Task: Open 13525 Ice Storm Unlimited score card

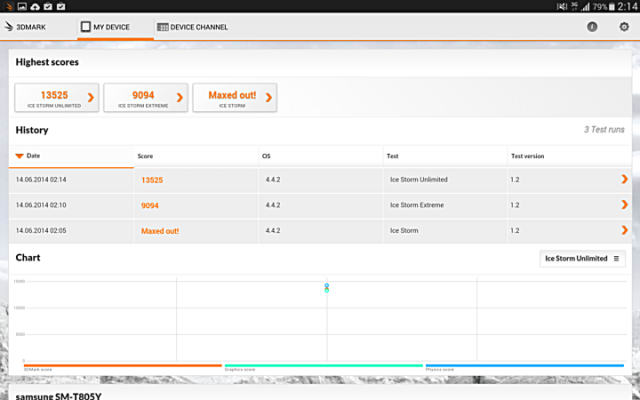Action: 57,98
